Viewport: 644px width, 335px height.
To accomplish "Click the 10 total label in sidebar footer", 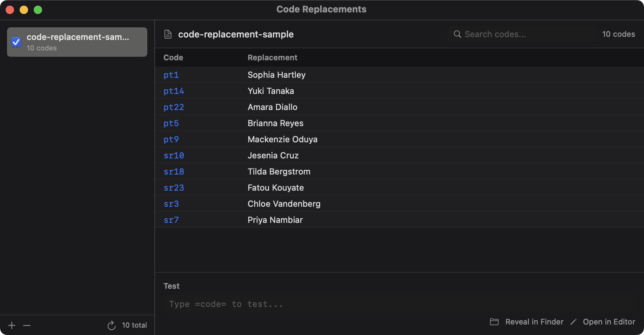I will [x=134, y=326].
